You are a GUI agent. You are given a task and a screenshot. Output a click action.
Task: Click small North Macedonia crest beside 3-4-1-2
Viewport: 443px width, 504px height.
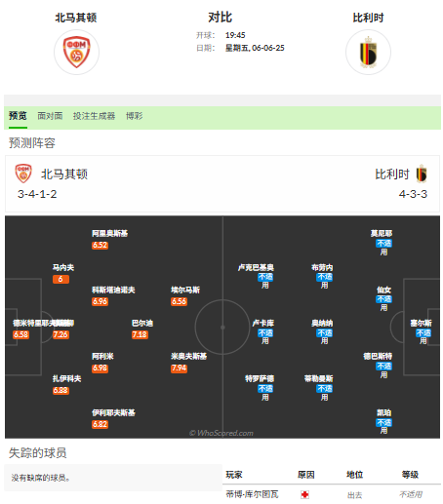(x=23, y=174)
